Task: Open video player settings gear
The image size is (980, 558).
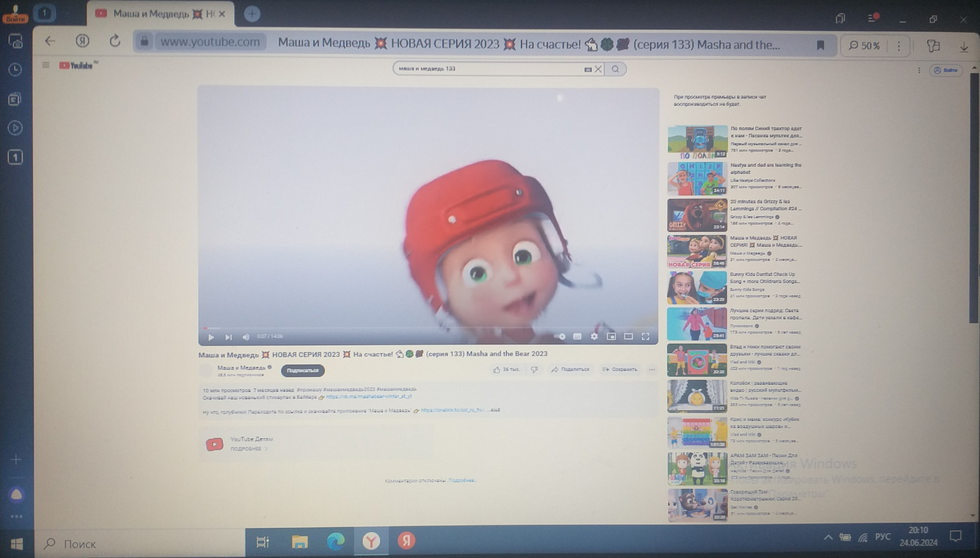Action: point(594,336)
